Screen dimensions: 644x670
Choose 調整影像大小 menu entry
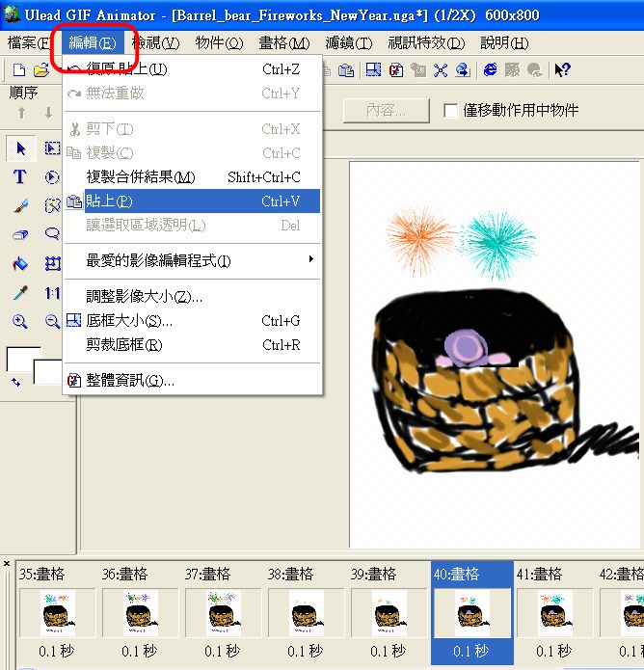pyautogui.click(x=192, y=296)
